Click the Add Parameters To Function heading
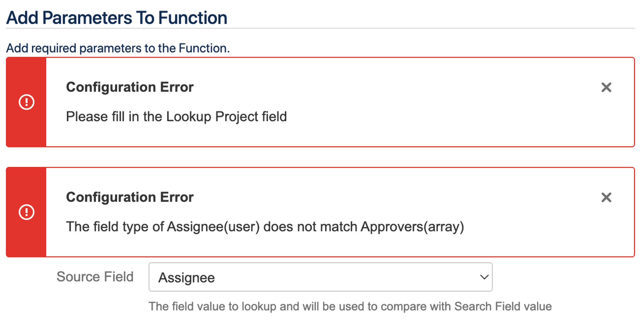 coord(117,18)
